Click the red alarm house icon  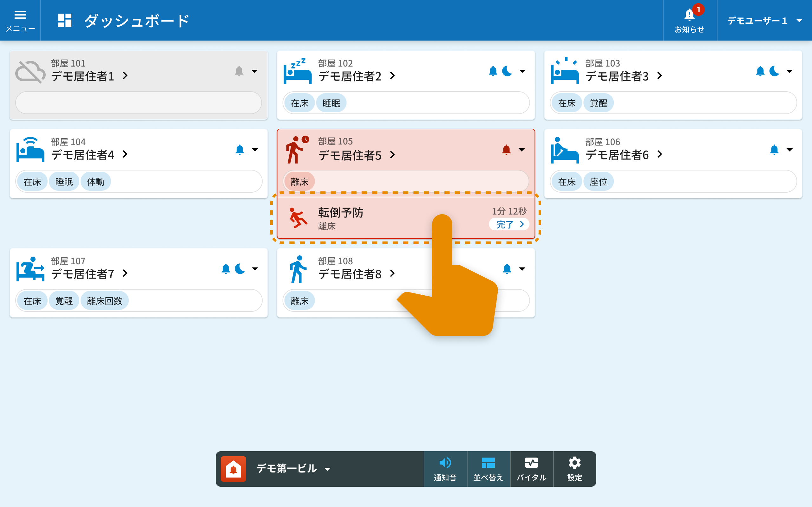point(233,468)
